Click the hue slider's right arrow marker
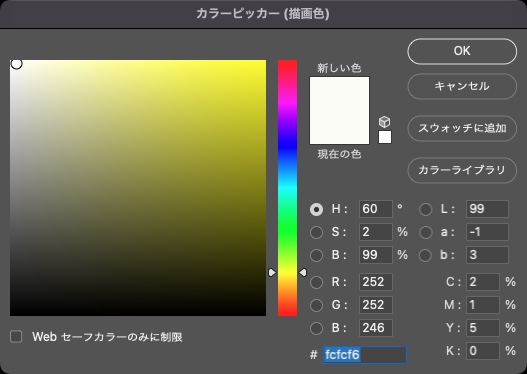 (x=303, y=272)
